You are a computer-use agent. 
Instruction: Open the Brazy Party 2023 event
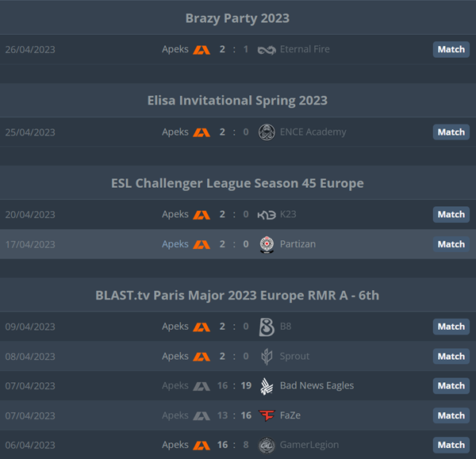click(x=237, y=18)
